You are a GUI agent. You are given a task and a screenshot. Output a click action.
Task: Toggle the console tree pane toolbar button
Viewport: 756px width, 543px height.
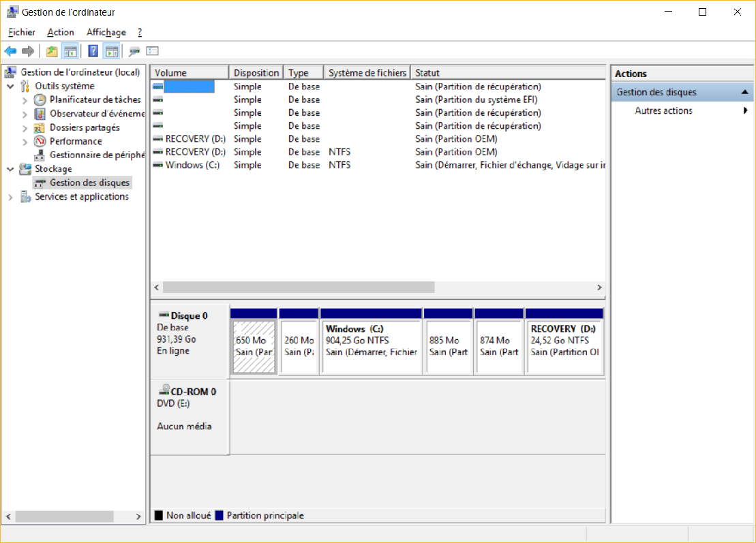(70, 51)
